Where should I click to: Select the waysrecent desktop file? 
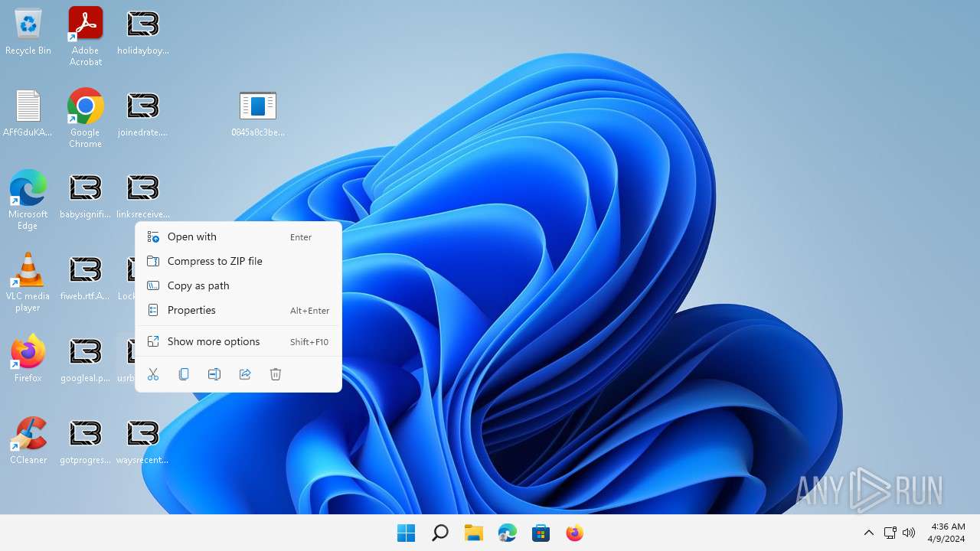point(143,441)
